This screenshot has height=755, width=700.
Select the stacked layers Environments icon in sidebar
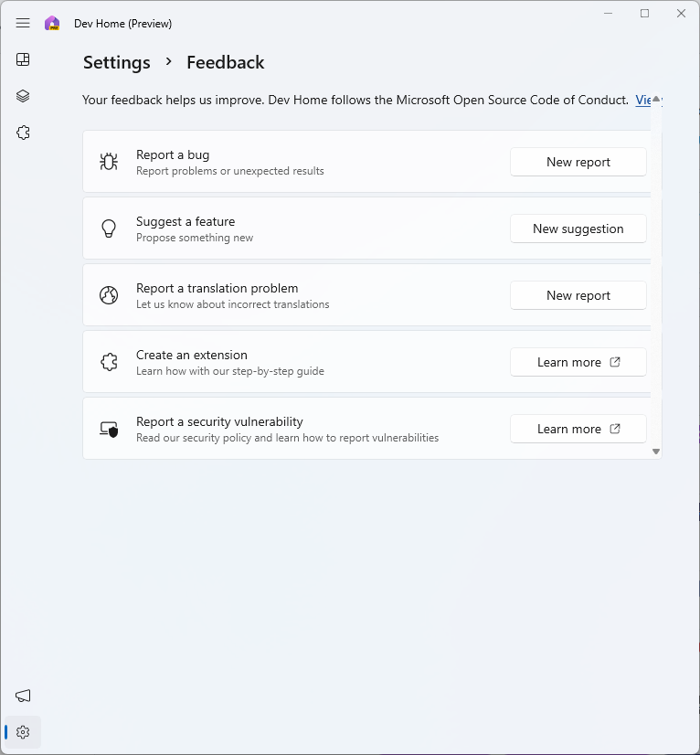(x=23, y=96)
